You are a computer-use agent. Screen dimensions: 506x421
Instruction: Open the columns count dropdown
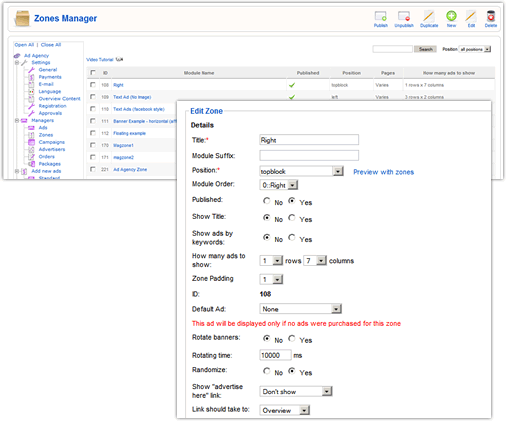tap(315, 260)
